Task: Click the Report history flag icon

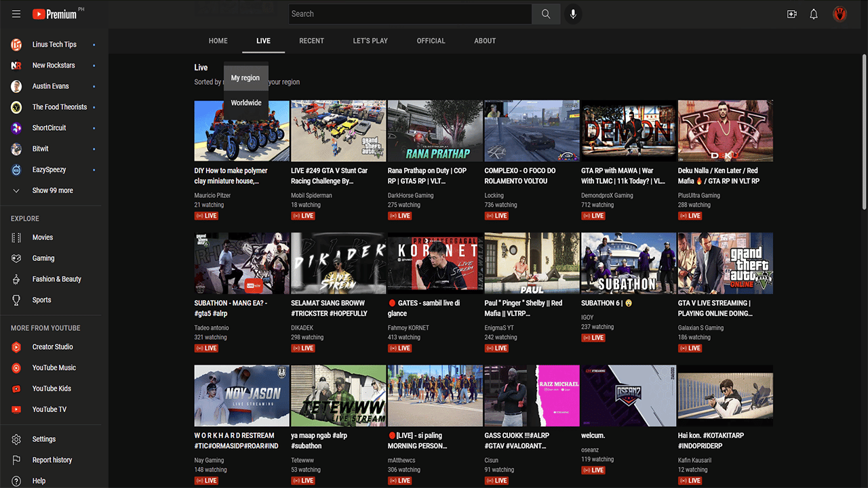Action: tap(16, 460)
